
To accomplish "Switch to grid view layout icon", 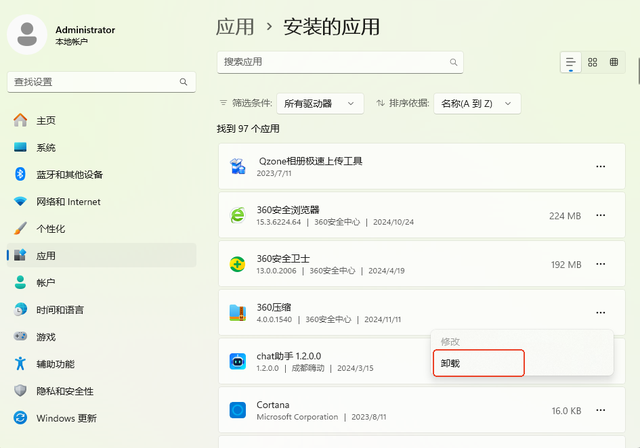I will coord(592,62).
